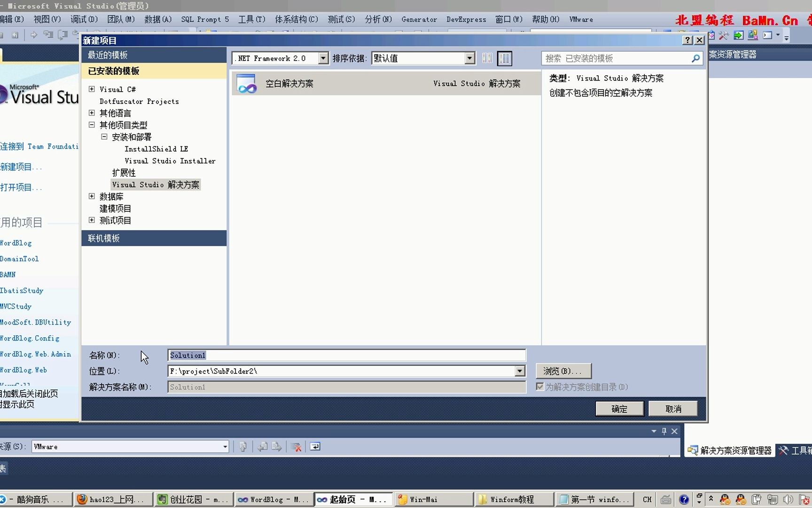The height and width of the screenshot is (508, 812).
Task: Expand the 最近的模板 section
Action: [x=154, y=55]
